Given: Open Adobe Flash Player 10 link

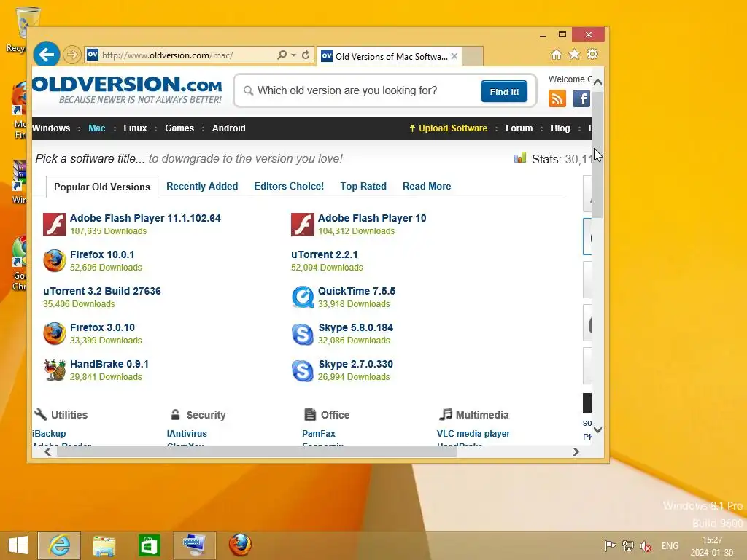Looking at the screenshot, I should (x=372, y=218).
